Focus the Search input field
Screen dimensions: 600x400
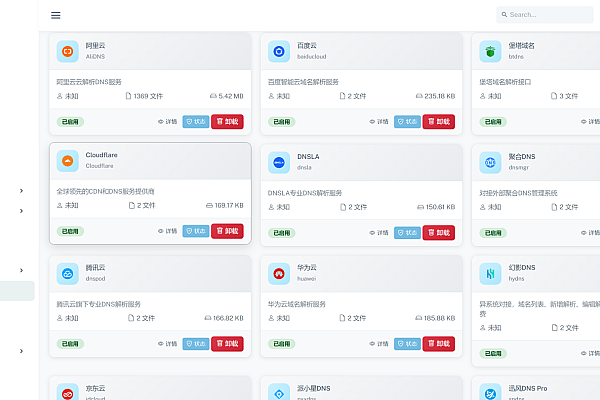click(x=545, y=15)
